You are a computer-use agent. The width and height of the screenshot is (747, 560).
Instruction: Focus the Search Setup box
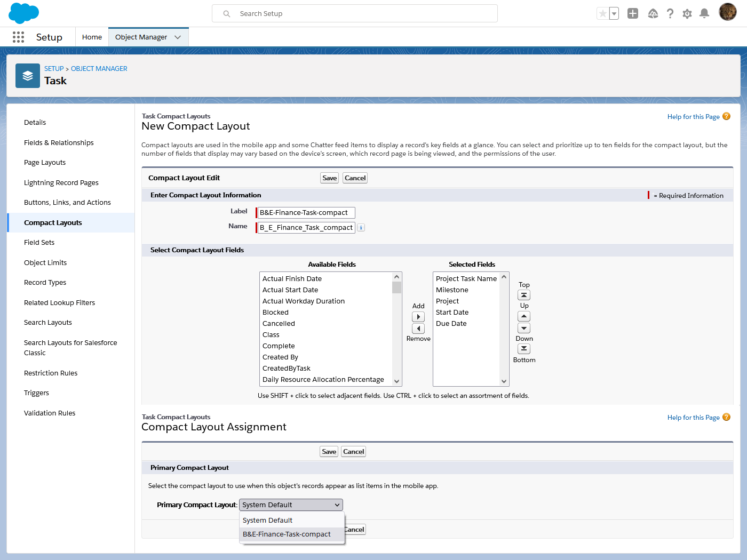355,14
